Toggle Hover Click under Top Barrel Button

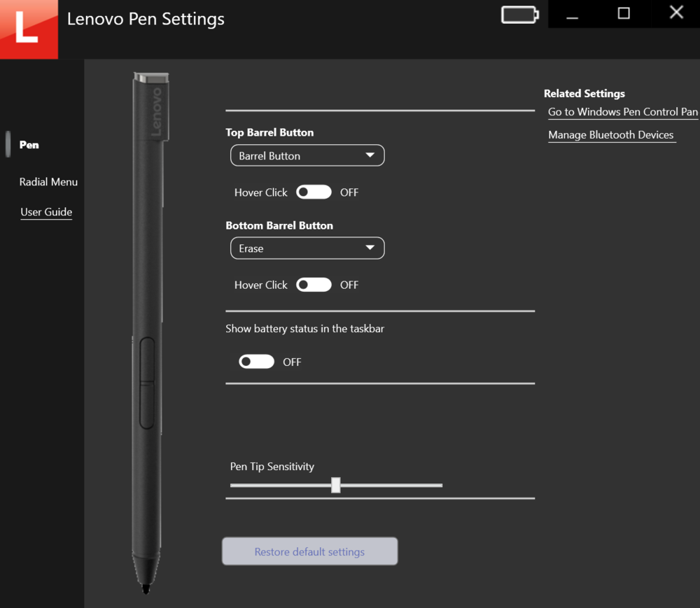(x=314, y=192)
